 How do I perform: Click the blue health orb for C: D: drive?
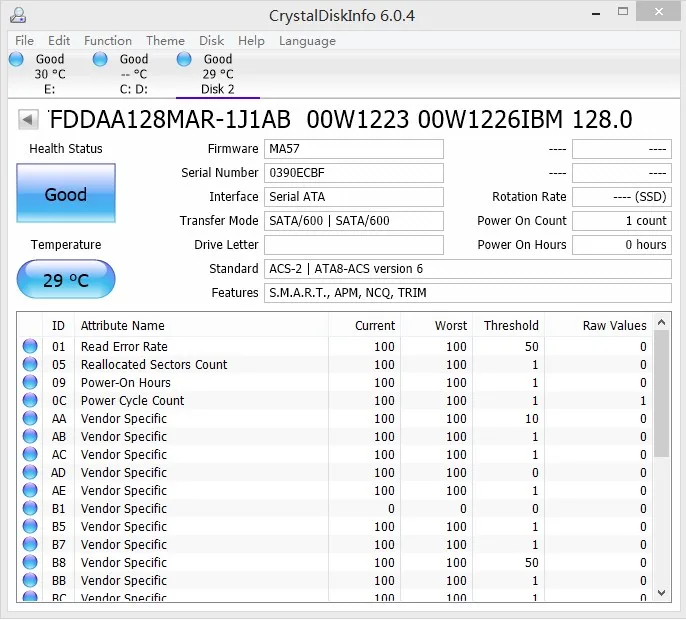(x=100, y=59)
